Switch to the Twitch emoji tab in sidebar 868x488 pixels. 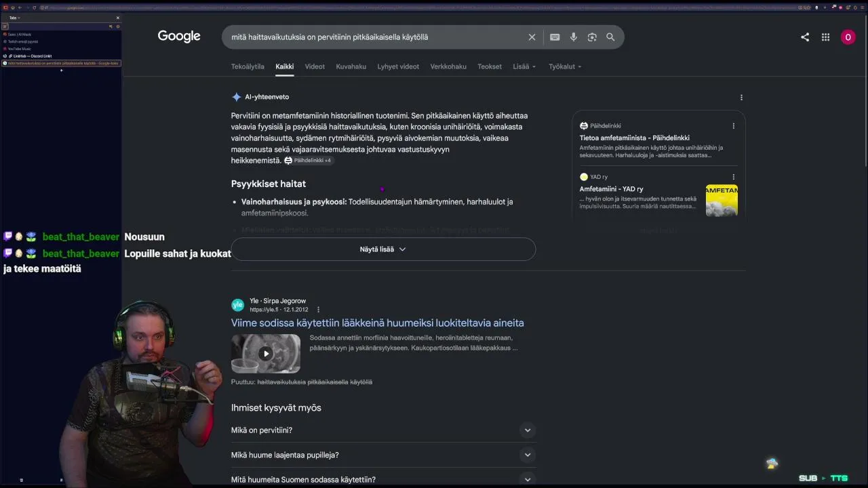click(61, 41)
